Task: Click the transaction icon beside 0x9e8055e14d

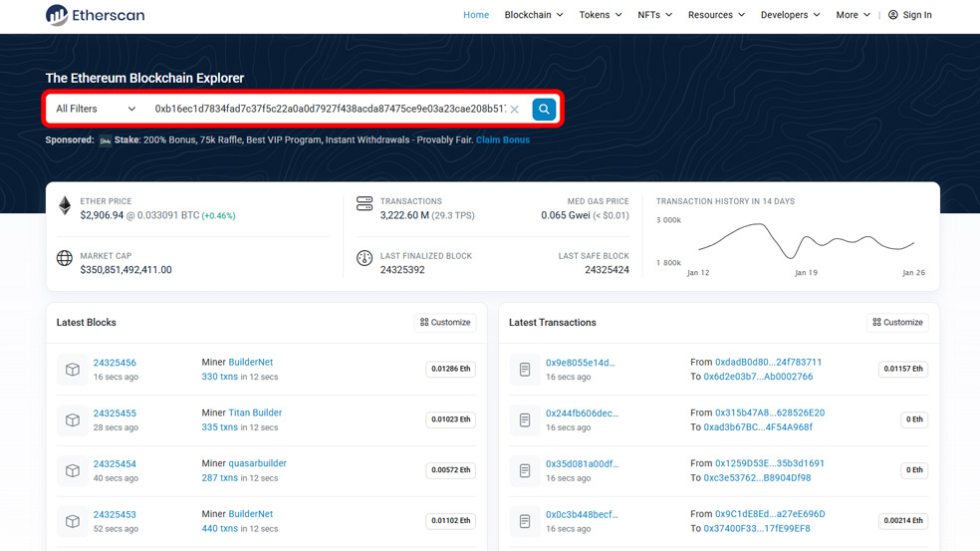Action: pos(525,370)
